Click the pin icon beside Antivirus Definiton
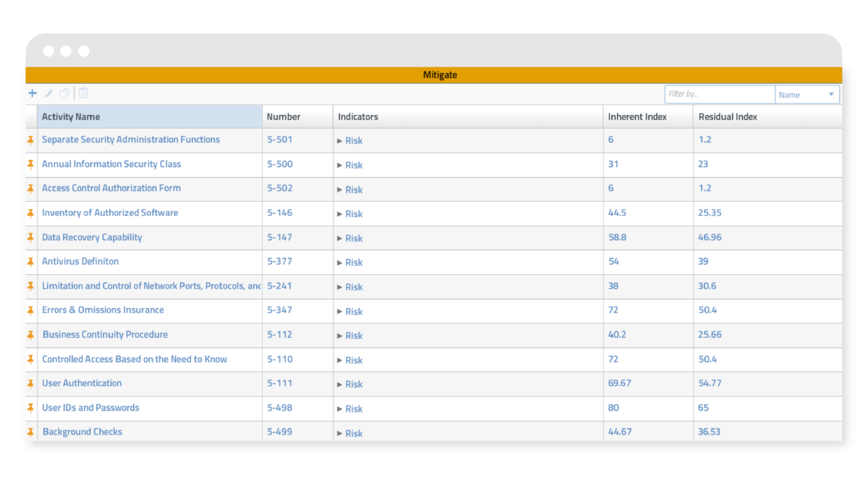The image size is (868, 499). click(30, 262)
